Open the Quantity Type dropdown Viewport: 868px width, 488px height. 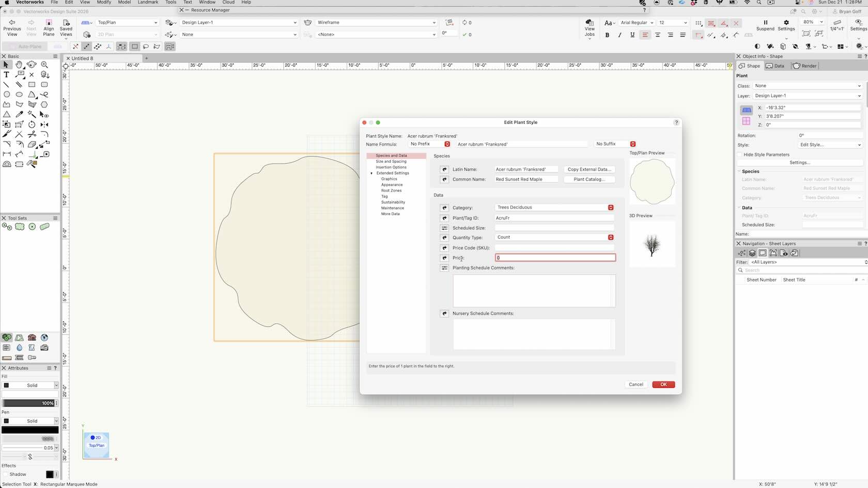tap(554, 238)
